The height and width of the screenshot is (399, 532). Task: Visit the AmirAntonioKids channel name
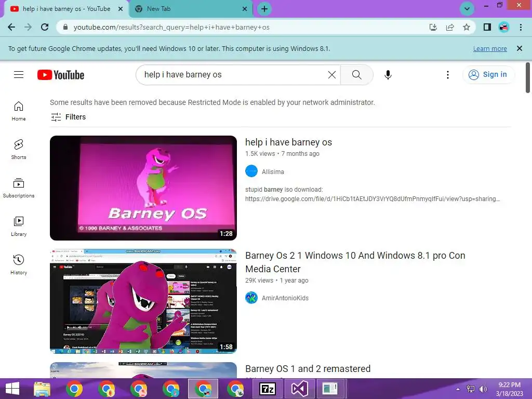285,298
